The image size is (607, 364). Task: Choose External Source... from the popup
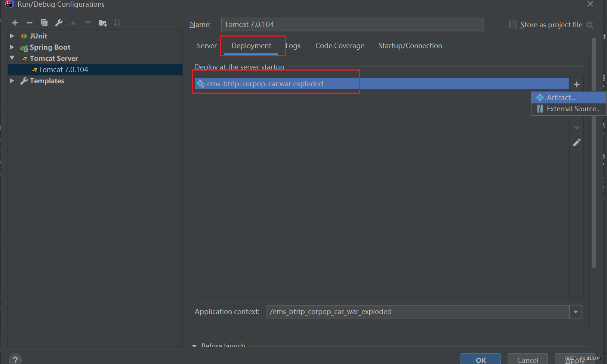(569, 109)
